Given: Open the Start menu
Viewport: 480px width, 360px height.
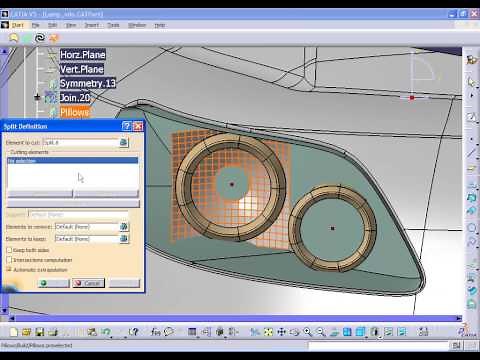Looking at the screenshot, I should point(18,25).
